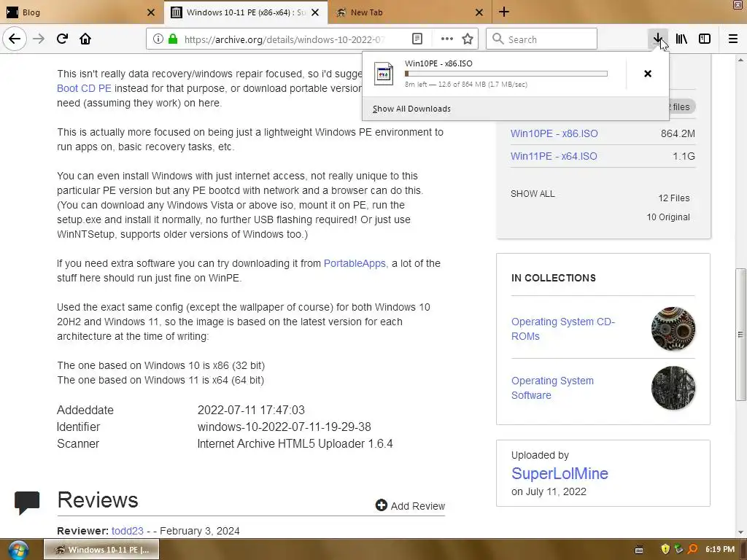Image resolution: width=747 pixels, height=560 pixels.
Task: Click scrollbar down arrow
Action: 740,532
